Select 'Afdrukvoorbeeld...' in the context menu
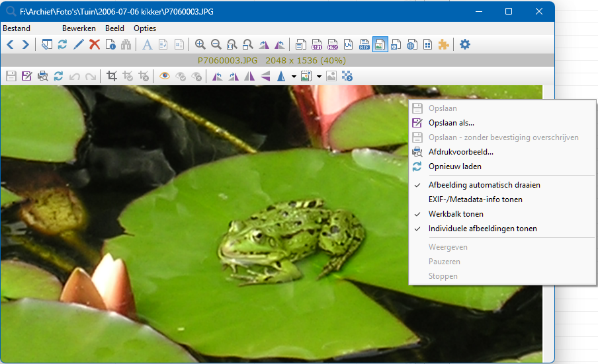598x364 pixels. coord(460,152)
